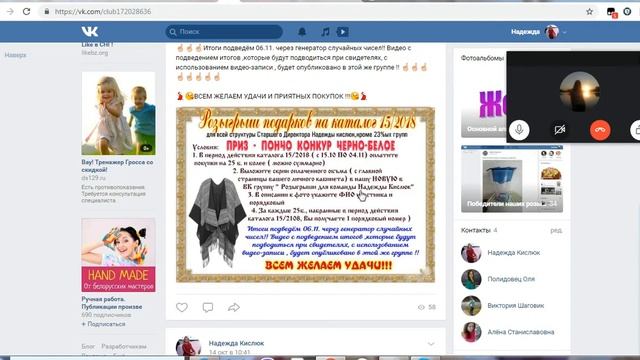The height and width of the screenshot is (360, 640).
Task: Open the 14 окт в 10:41 post timestamp
Action: (229, 352)
